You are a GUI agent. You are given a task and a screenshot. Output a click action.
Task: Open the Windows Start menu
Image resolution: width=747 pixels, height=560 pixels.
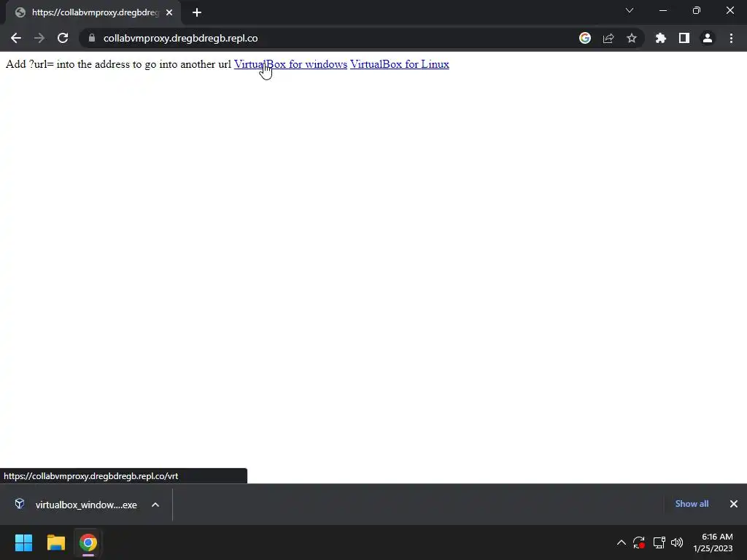tap(23, 542)
